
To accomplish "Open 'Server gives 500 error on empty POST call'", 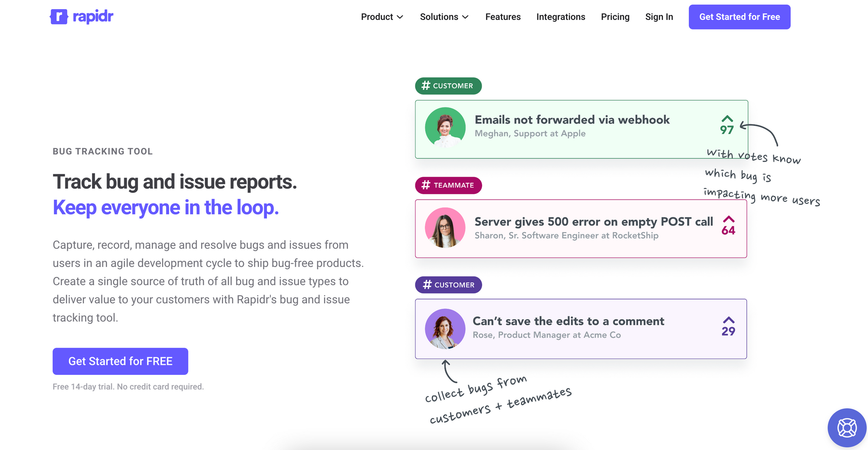I will (594, 222).
